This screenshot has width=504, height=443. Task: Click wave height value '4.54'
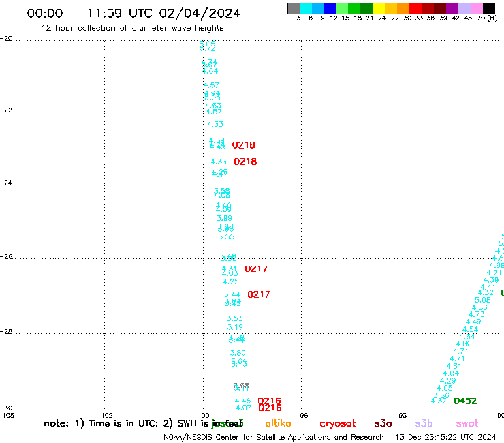pyautogui.click(x=470, y=329)
